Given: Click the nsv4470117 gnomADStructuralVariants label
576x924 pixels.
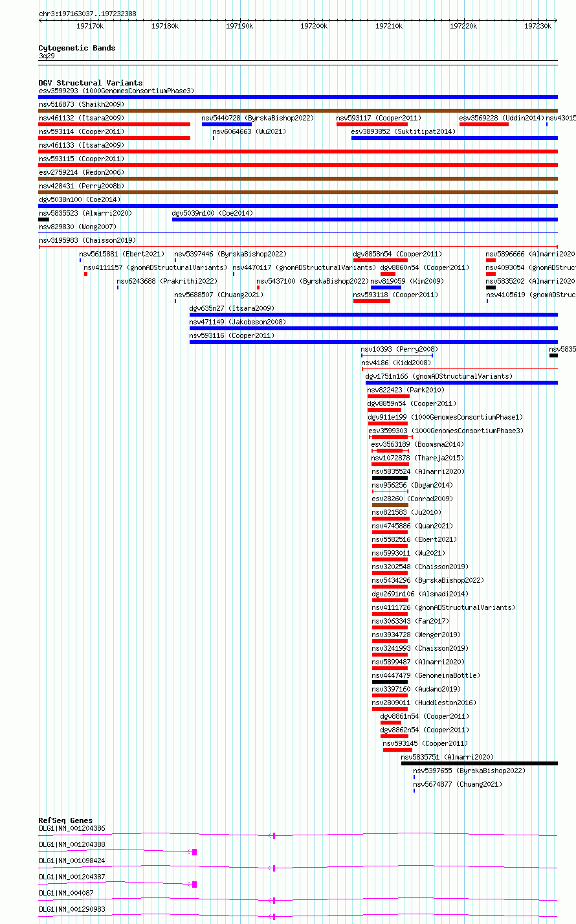Looking at the screenshot, I should tap(304, 267).
